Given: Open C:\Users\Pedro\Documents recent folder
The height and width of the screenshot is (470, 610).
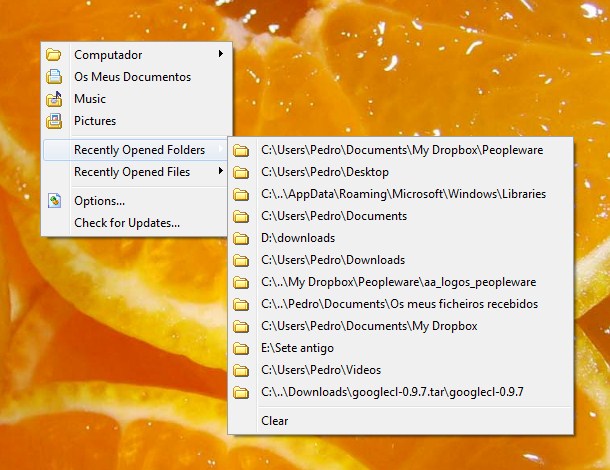Looking at the screenshot, I should tap(400, 216).
